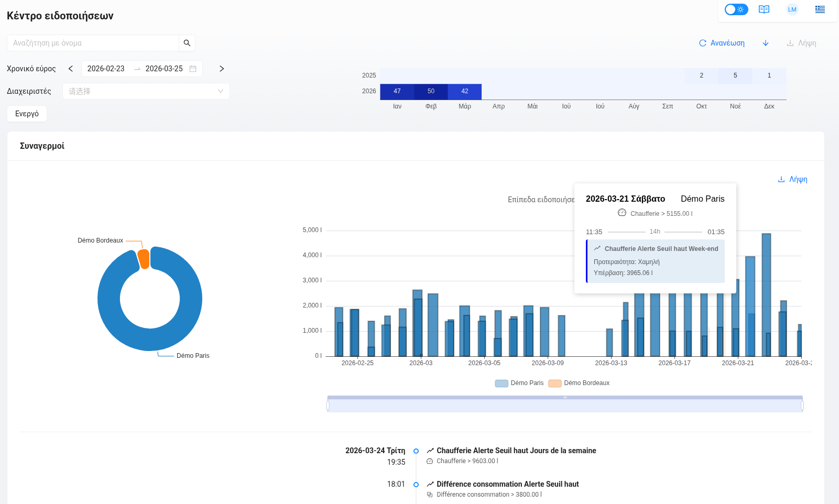The width and height of the screenshot is (839, 504).
Task: Click the LM user avatar
Action: pos(792,9)
